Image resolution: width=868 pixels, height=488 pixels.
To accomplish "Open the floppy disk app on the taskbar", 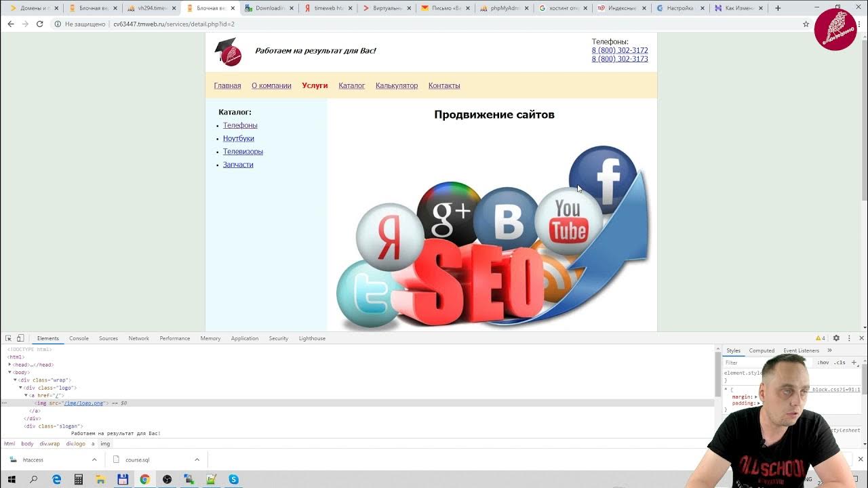I will pos(123,479).
